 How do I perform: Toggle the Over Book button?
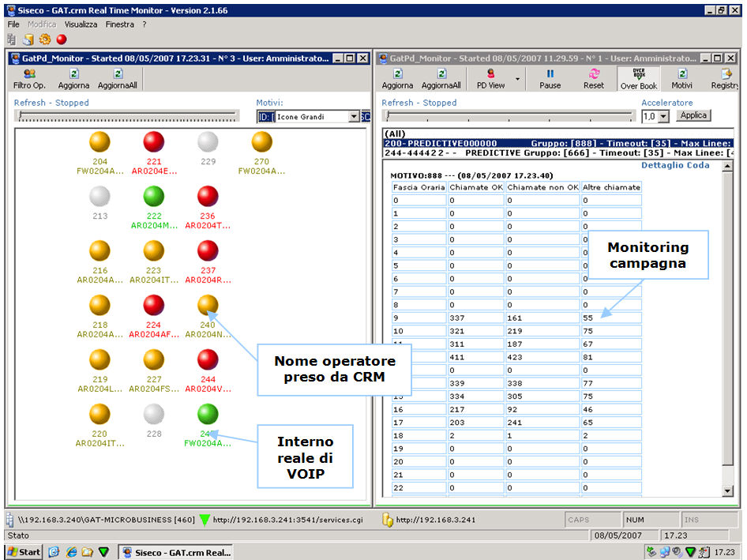[x=638, y=78]
